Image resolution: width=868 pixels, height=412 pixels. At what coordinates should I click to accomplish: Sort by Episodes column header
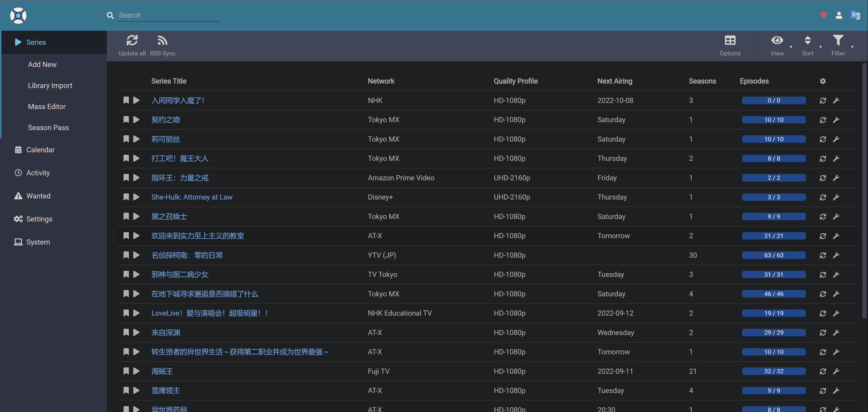[754, 81]
